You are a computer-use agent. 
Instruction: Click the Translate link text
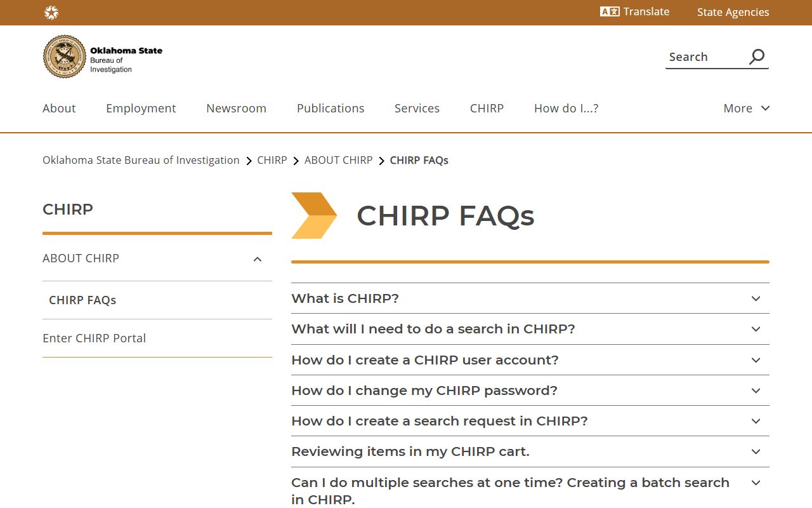tap(646, 11)
